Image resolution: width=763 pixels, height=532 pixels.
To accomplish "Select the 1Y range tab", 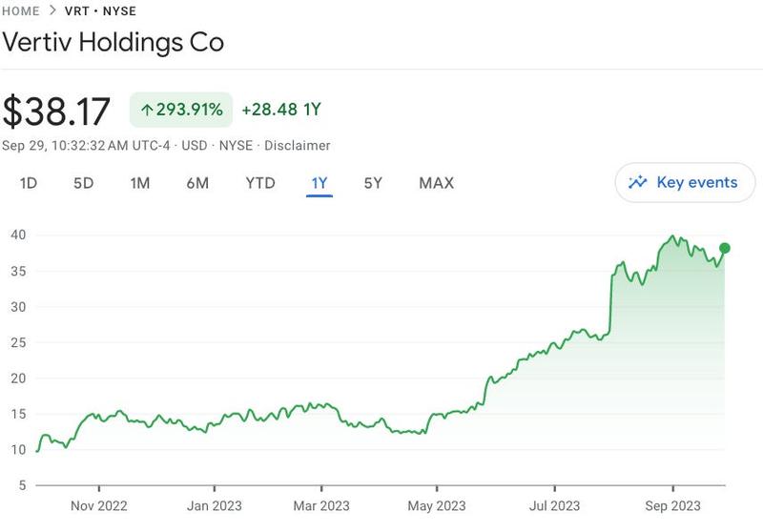I will pos(320,183).
